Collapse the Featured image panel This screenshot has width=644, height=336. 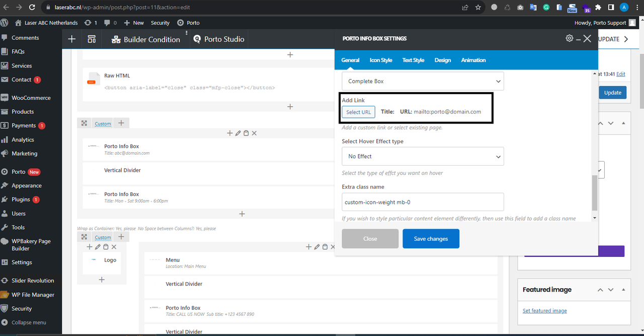[x=623, y=290]
